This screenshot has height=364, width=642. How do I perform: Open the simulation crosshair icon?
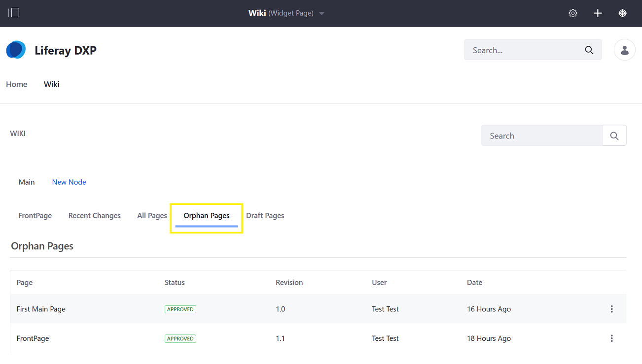click(623, 13)
